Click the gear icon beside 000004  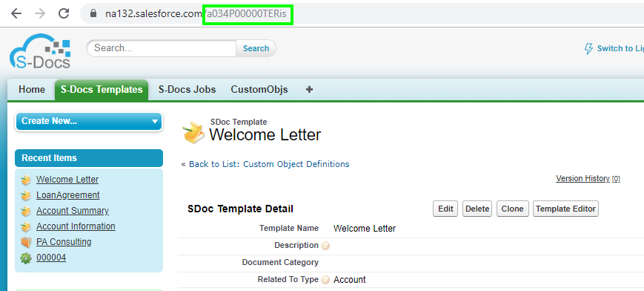[x=26, y=258]
